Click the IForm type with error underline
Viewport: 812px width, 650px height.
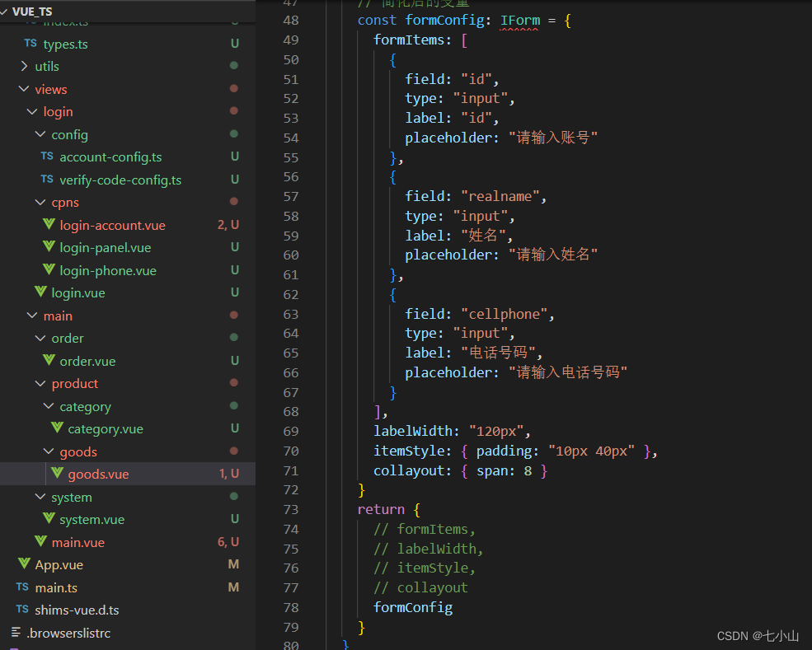tap(519, 21)
